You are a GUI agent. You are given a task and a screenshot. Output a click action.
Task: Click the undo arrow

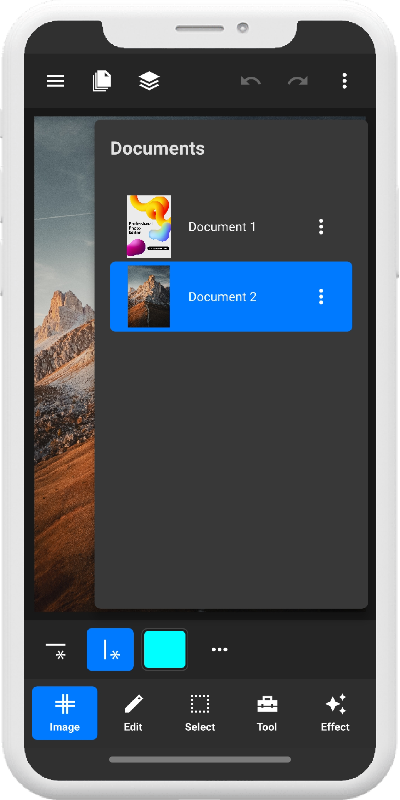click(251, 81)
